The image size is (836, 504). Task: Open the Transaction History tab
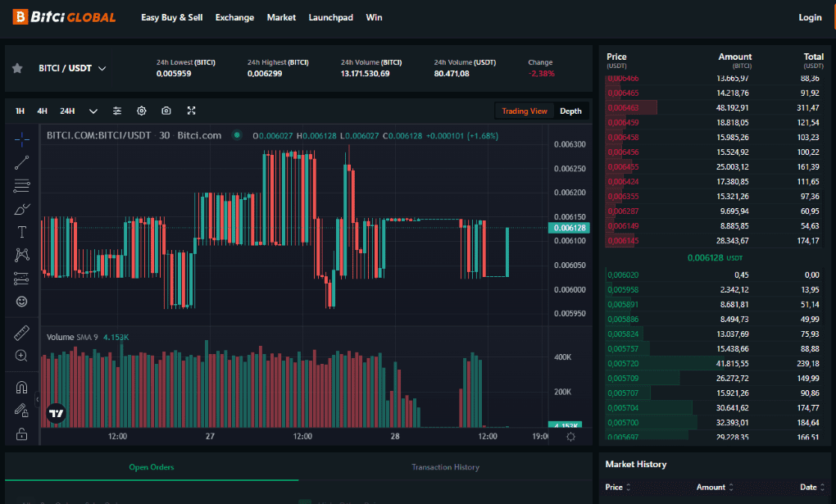click(x=445, y=467)
